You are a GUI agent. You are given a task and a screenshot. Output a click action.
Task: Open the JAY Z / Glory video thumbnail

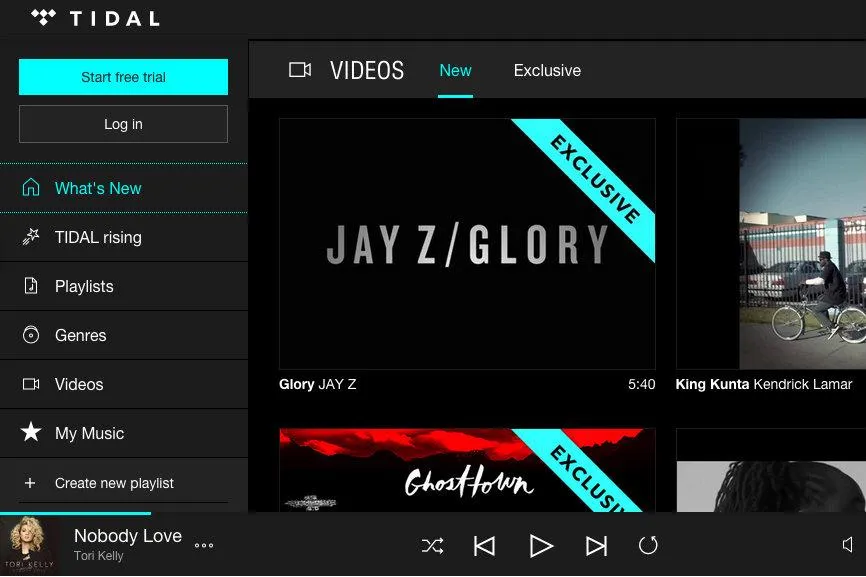click(467, 243)
